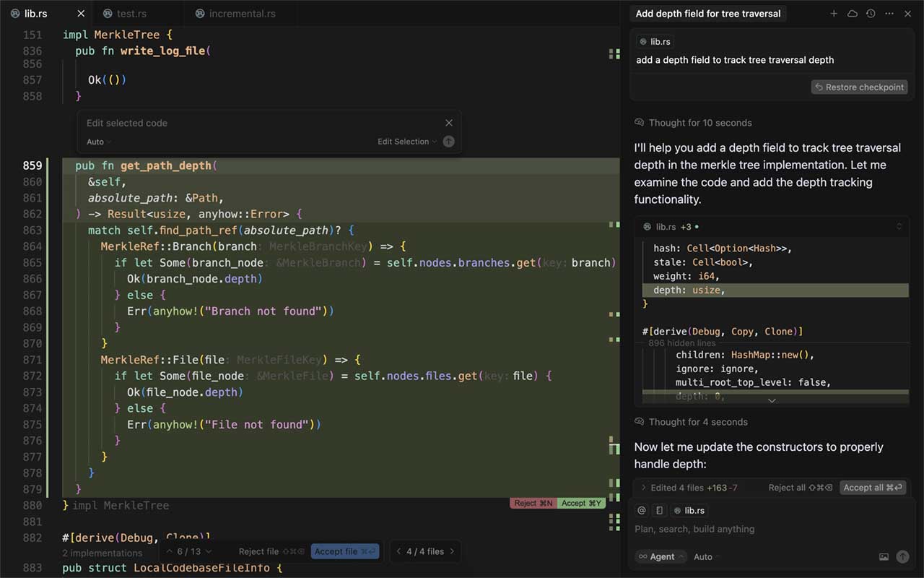Open the Auto model dropdown in chat
The width and height of the screenshot is (924, 578).
[707, 557]
